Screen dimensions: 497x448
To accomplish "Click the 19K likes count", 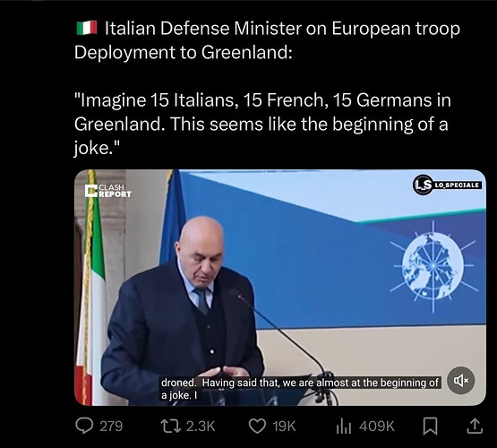I will (284, 426).
